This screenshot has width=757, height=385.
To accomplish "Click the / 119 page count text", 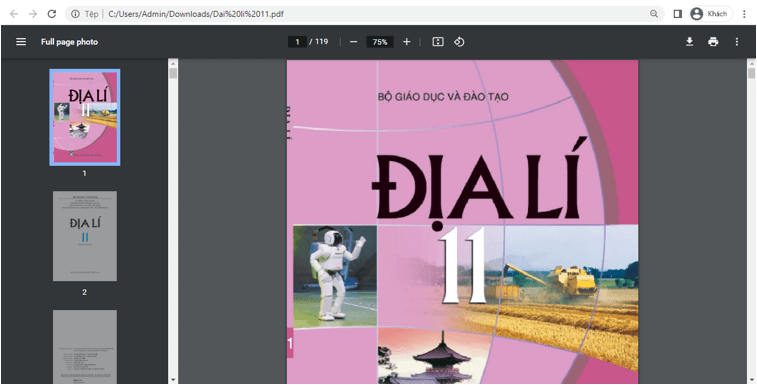I will 319,42.
